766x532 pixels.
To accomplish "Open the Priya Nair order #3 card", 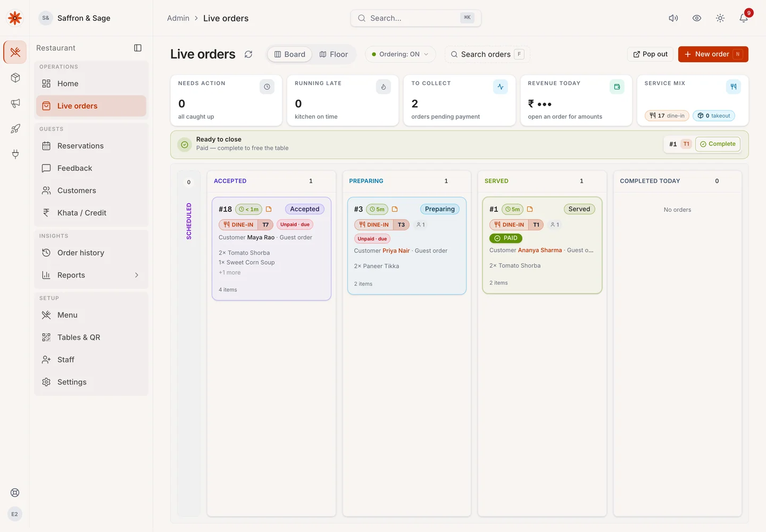I will (x=407, y=246).
